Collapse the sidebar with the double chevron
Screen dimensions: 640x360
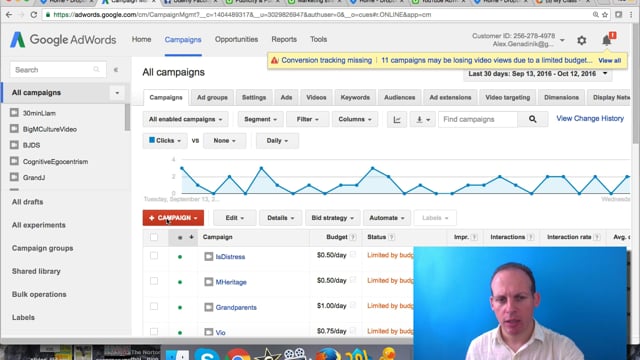tap(116, 70)
